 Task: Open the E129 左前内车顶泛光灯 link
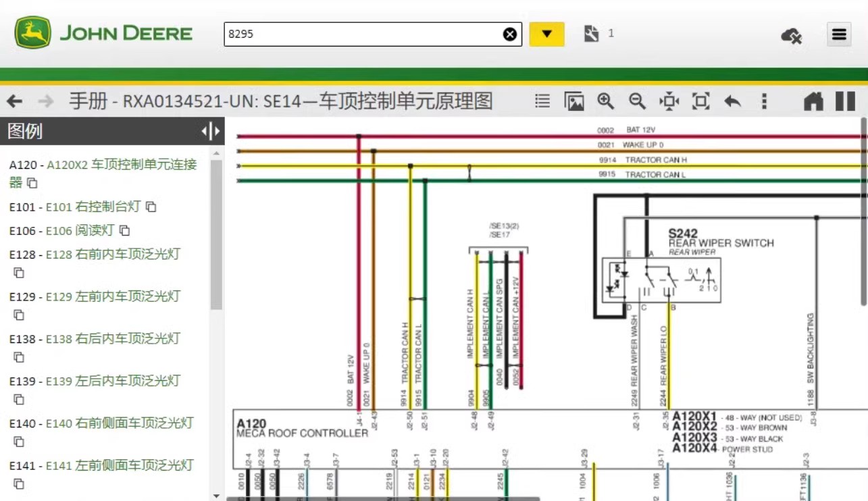tap(113, 296)
